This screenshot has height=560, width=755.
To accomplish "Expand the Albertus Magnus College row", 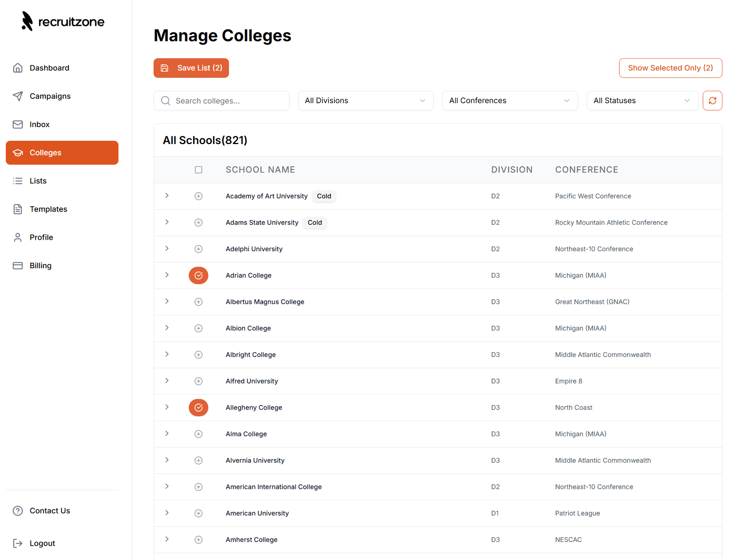I will pos(167,301).
